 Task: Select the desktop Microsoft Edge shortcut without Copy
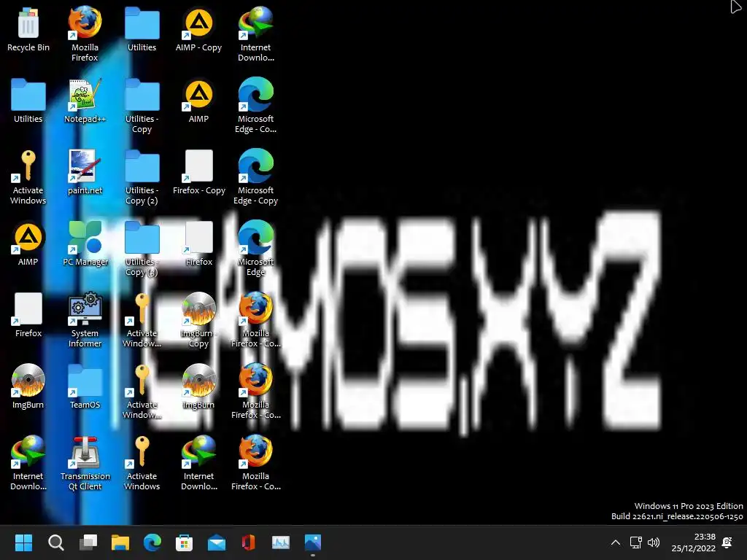pyautogui.click(x=256, y=249)
